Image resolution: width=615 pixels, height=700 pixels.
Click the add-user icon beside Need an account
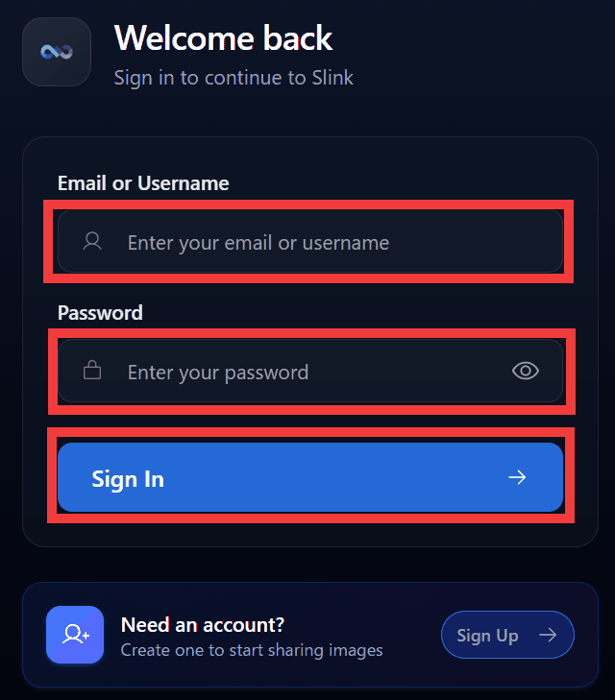pos(75,634)
